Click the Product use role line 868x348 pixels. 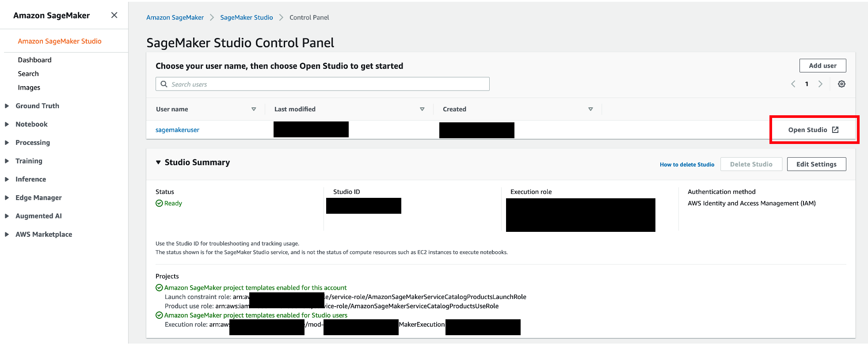point(331,306)
